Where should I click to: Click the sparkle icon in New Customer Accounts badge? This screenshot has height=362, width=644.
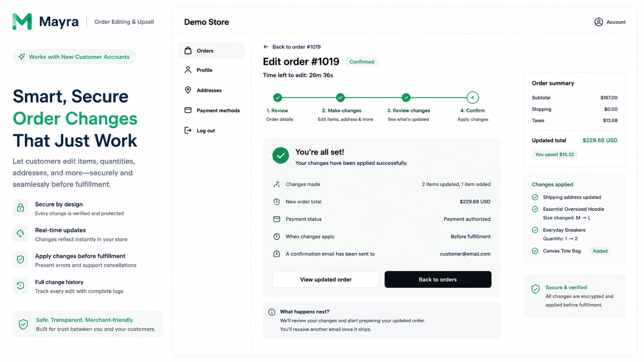[x=22, y=57]
